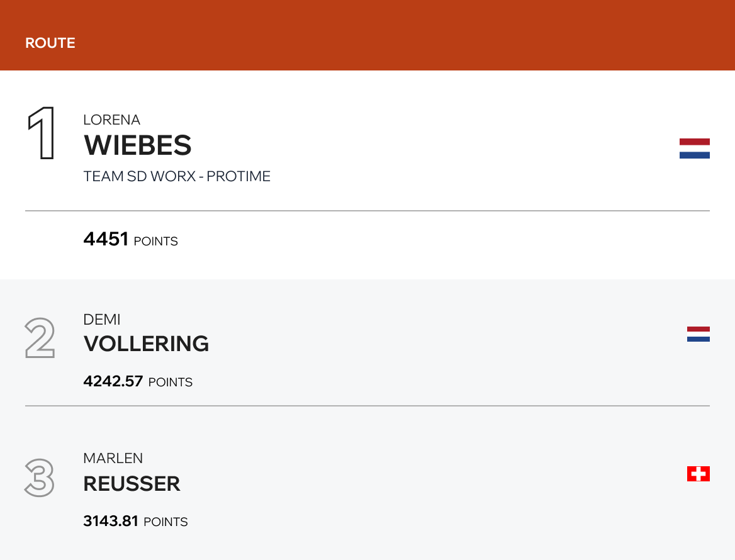Click POINTS label next to 4451
735x560 pixels.
[x=156, y=241]
